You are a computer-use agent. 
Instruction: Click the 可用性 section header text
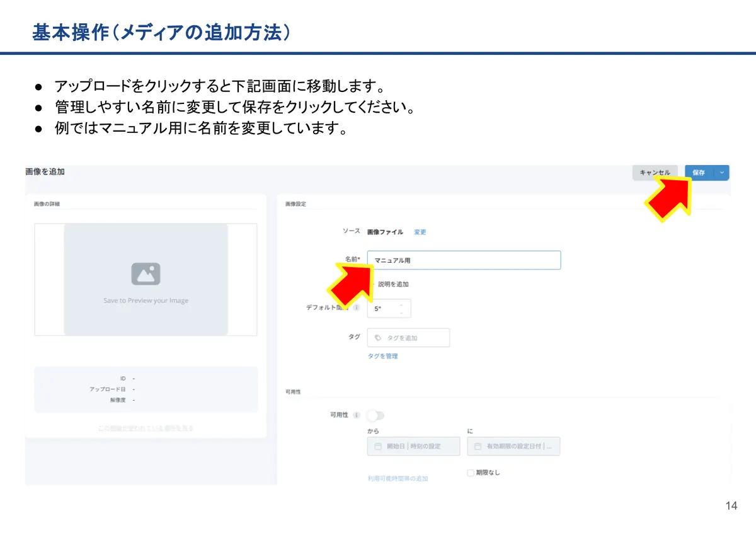pos(293,391)
